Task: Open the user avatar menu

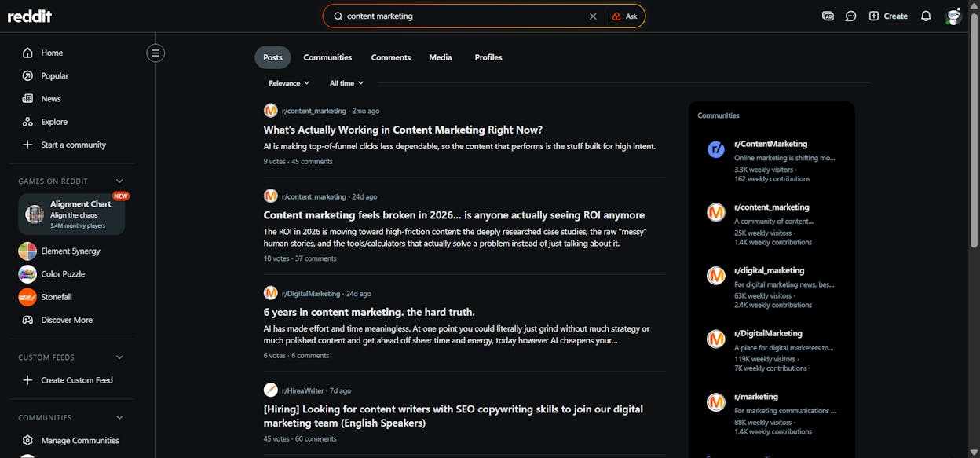Action: pyautogui.click(x=953, y=16)
